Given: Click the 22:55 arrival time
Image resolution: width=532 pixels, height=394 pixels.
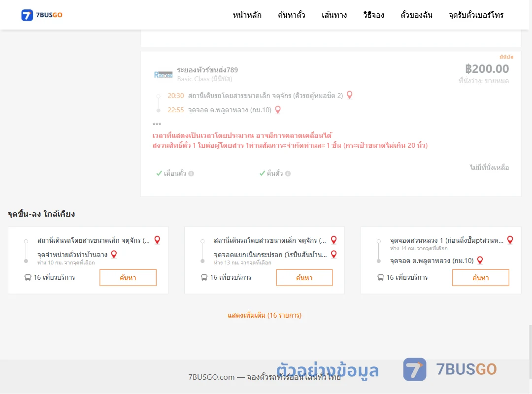Looking at the screenshot, I should tap(176, 110).
